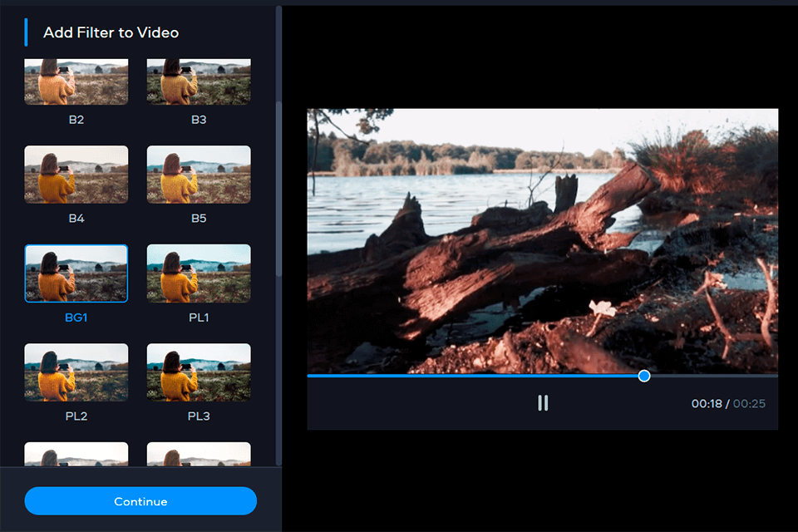The width and height of the screenshot is (798, 532).
Task: Select partially visible bottom-left filter thumbnail
Action: tap(76, 454)
